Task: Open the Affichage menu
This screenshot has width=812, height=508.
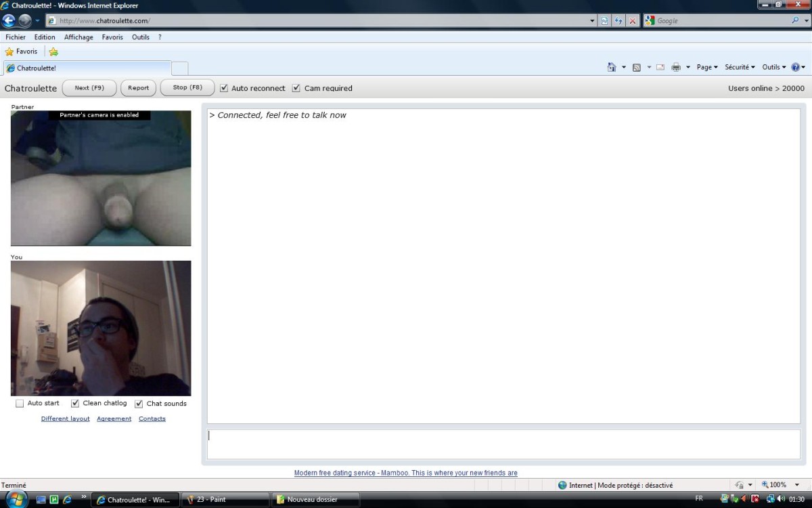Action: pos(78,37)
